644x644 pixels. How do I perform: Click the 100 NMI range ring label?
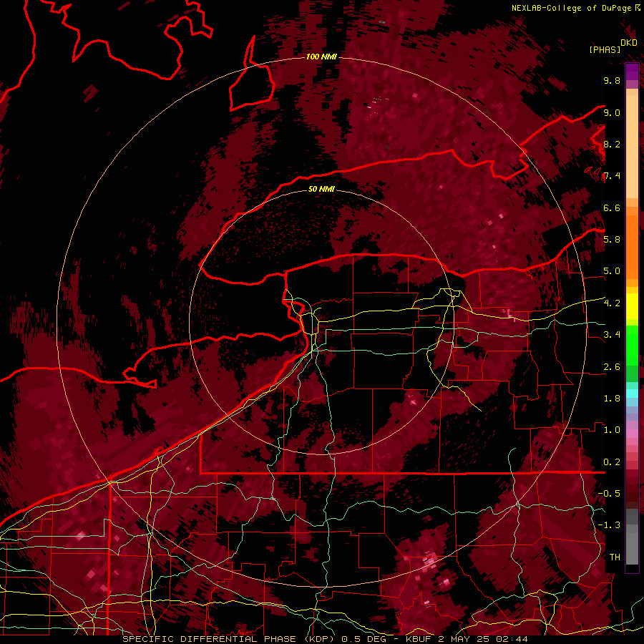click(x=321, y=57)
